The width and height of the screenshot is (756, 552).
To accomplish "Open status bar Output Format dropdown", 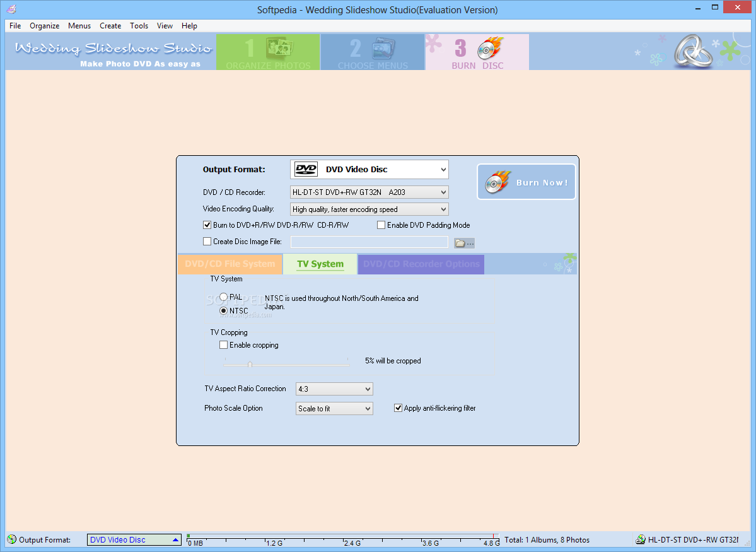I will pos(134,540).
